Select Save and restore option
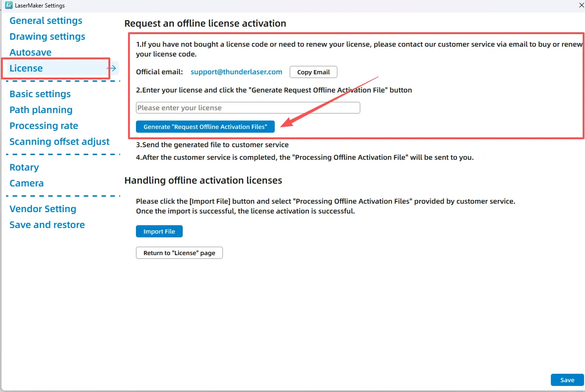This screenshot has height=392, width=585. click(x=47, y=225)
